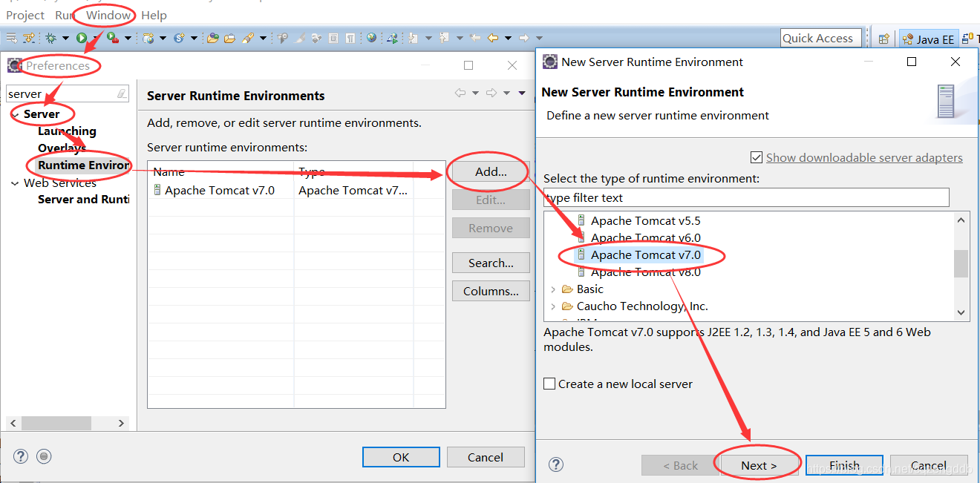
Task: Select Launching under Server
Action: (67, 131)
